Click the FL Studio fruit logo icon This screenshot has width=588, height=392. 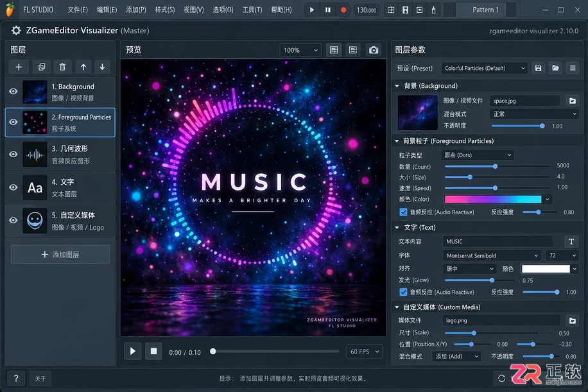pos(10,10)
